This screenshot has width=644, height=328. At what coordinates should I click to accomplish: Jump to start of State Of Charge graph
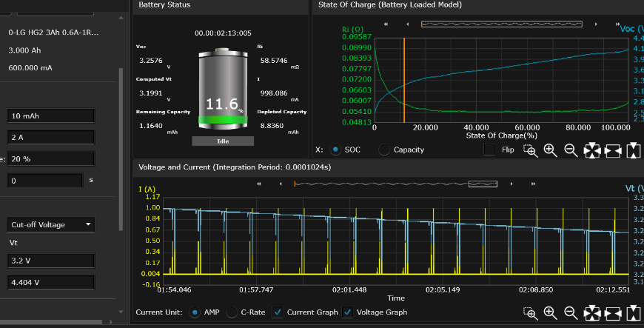tap(386, 24)
